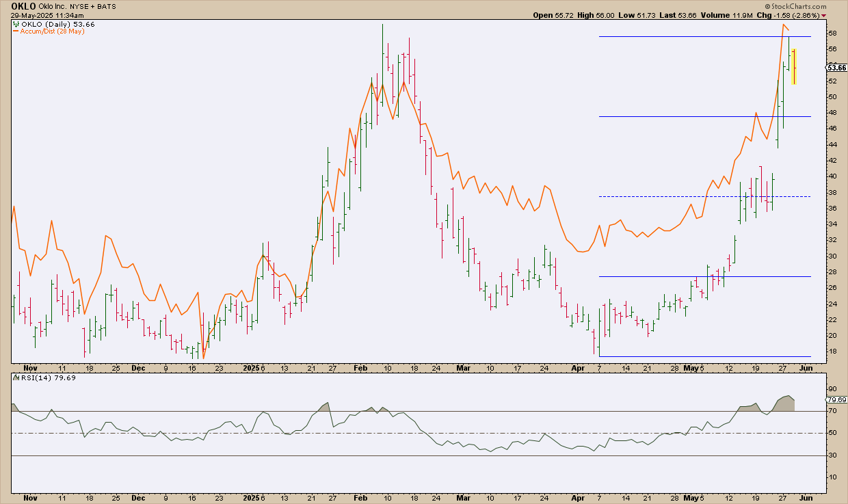Click the orange line marker beside Accum/Dist

pyautogui.click(x=16, y=31)
